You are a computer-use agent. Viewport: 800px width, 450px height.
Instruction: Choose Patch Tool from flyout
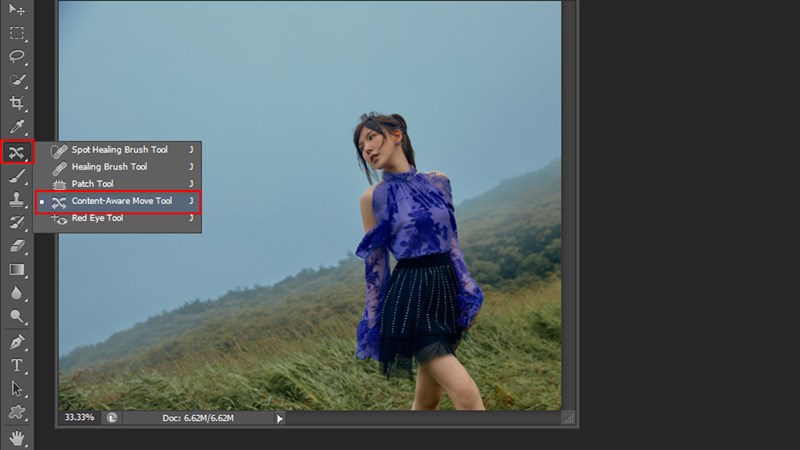click(118, 184)
